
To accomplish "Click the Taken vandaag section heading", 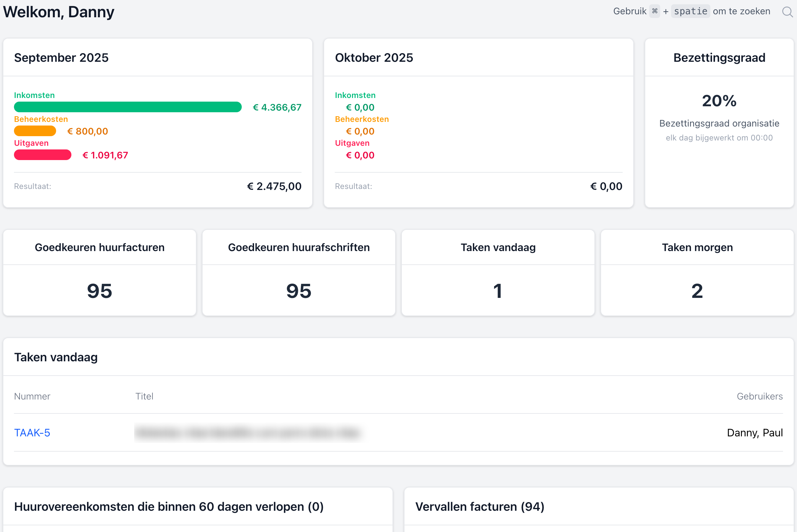I will [56, 357].
